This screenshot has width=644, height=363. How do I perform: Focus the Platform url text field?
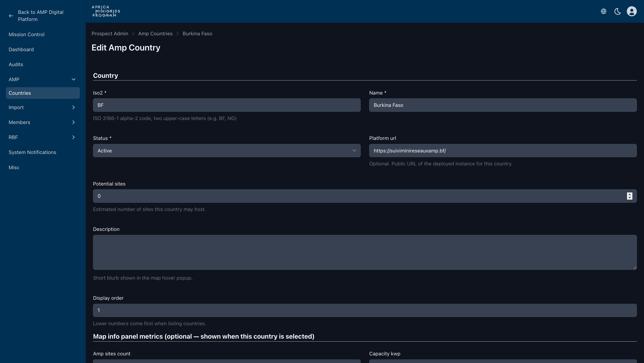(503, 151)
